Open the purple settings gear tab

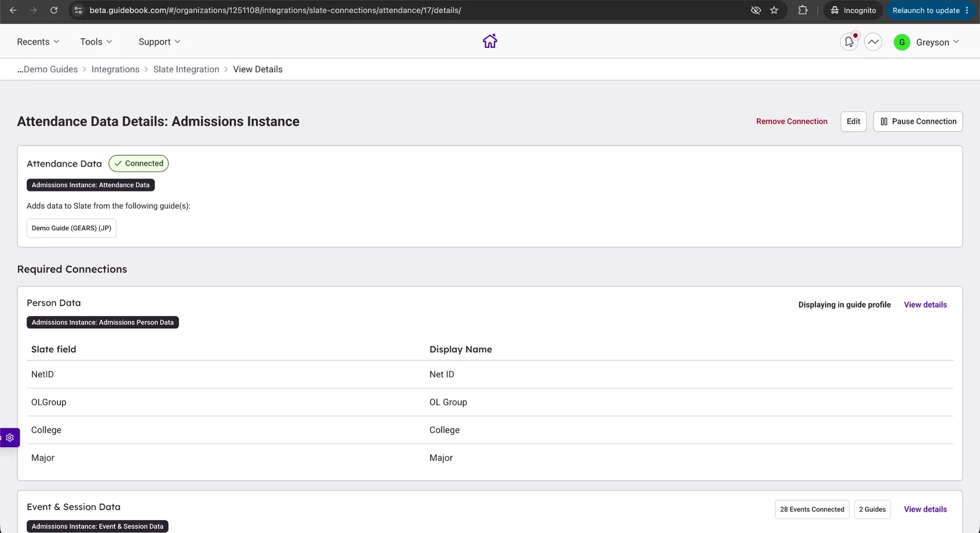(x=10, y=437)
